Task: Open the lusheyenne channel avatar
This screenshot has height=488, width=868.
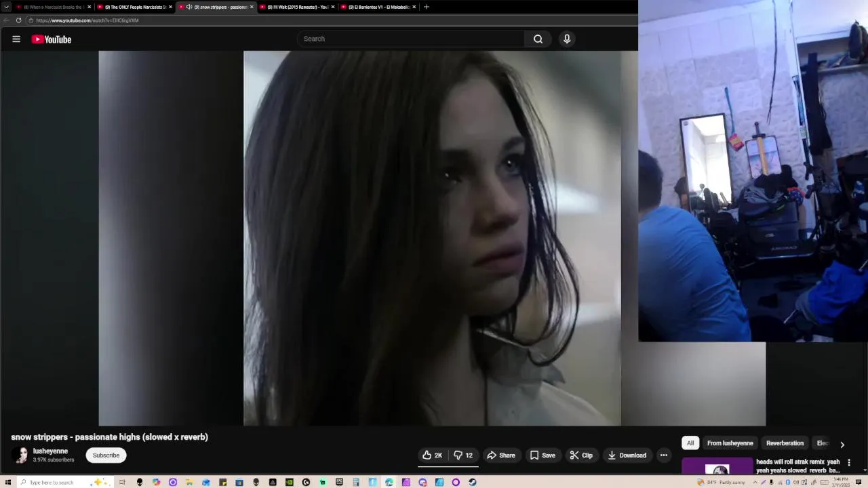Action: point(20,455)
